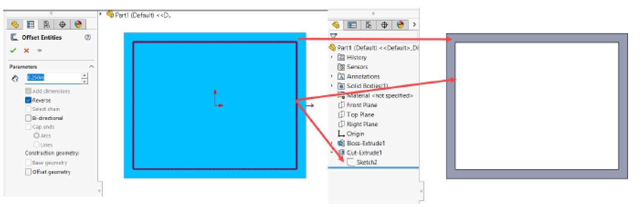Open help for Offset Entities
644x207 pixels.
pyautogui.click(x=88, y=37)
